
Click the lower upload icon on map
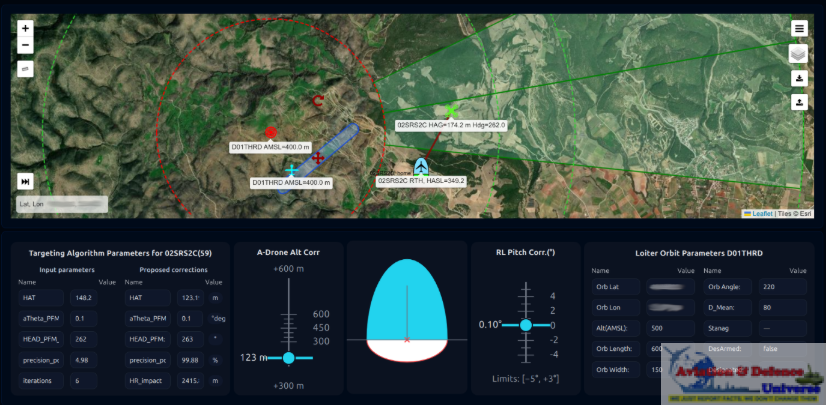point(799,102)
